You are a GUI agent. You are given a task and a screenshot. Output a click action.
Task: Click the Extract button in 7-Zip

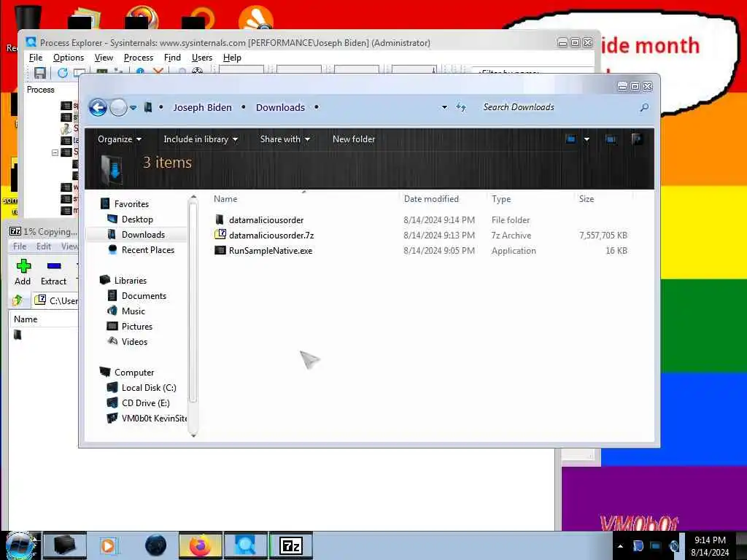click(53, 273)
